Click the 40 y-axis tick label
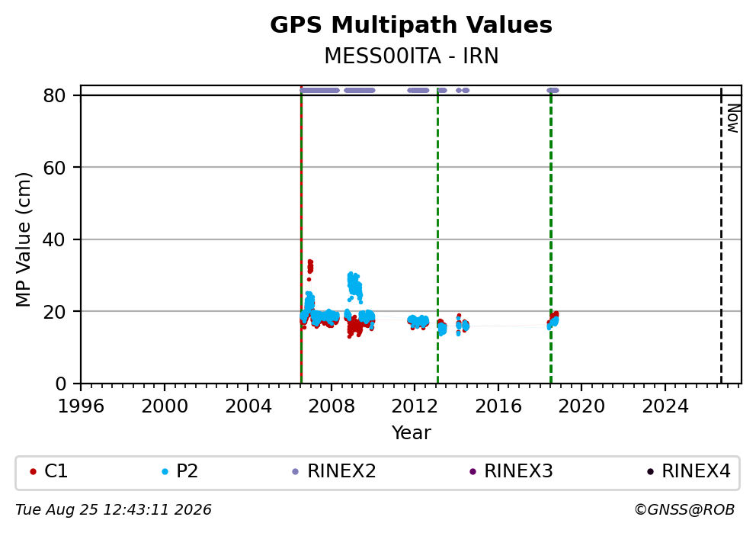The width and height of the screenshot is (756, 533). [54, 239]
